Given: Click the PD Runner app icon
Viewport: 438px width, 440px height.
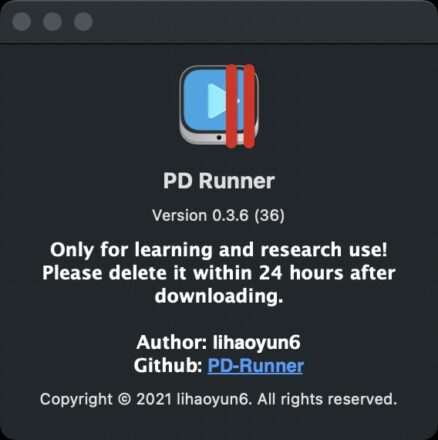Looking at the screenshot, I should click(x=219, y=106).
